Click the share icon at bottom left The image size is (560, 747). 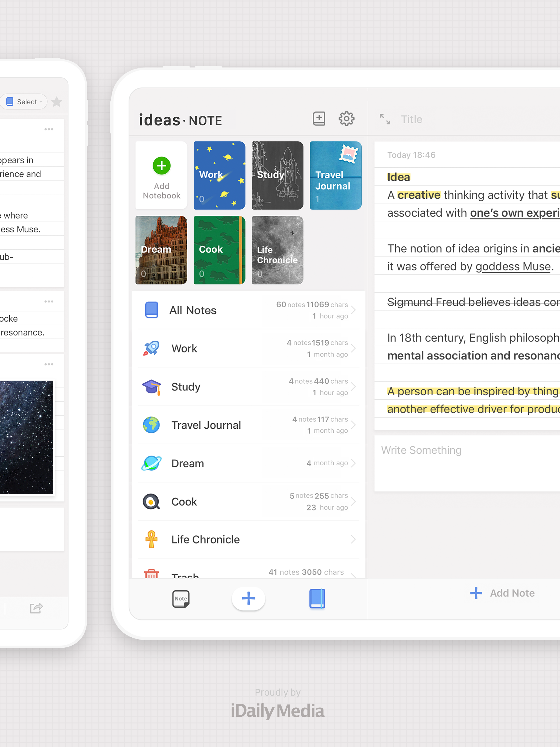(36, 608)
